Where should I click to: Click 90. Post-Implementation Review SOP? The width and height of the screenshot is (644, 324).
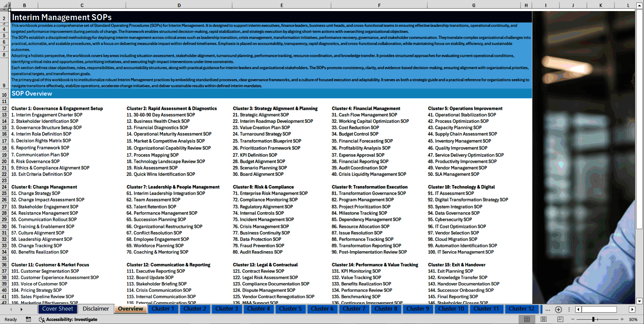[369, 252]
